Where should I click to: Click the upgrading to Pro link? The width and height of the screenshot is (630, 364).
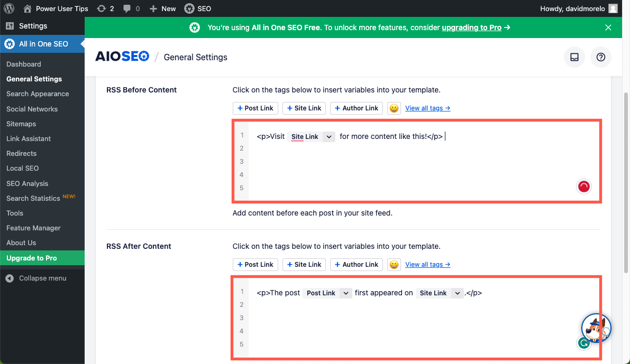471,27
